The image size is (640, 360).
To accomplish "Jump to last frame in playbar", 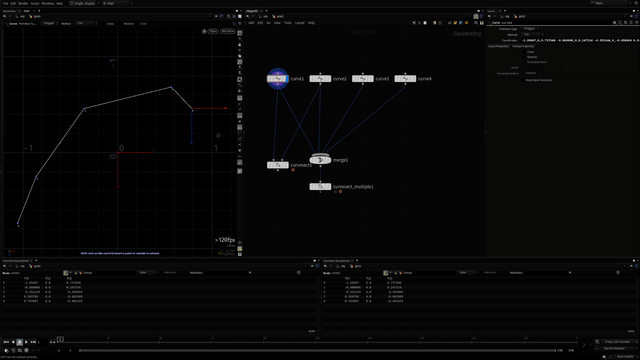I will (x=33, y=342).
